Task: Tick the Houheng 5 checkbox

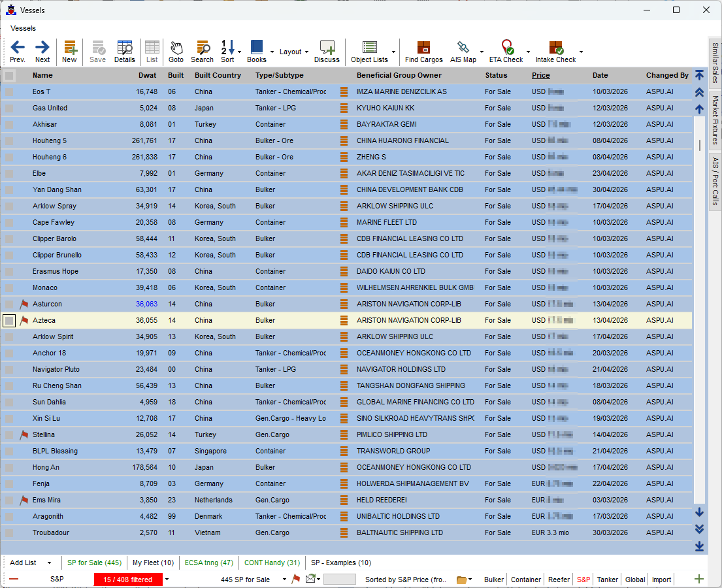Action: click(x=9, y=141)
